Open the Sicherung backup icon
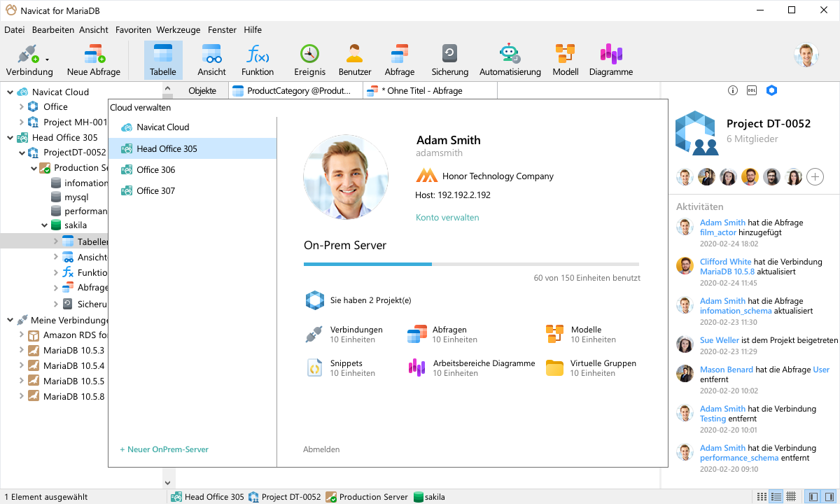Image resolution: width=840 pixels, height=504 pixels. click(x=449, y=60)
